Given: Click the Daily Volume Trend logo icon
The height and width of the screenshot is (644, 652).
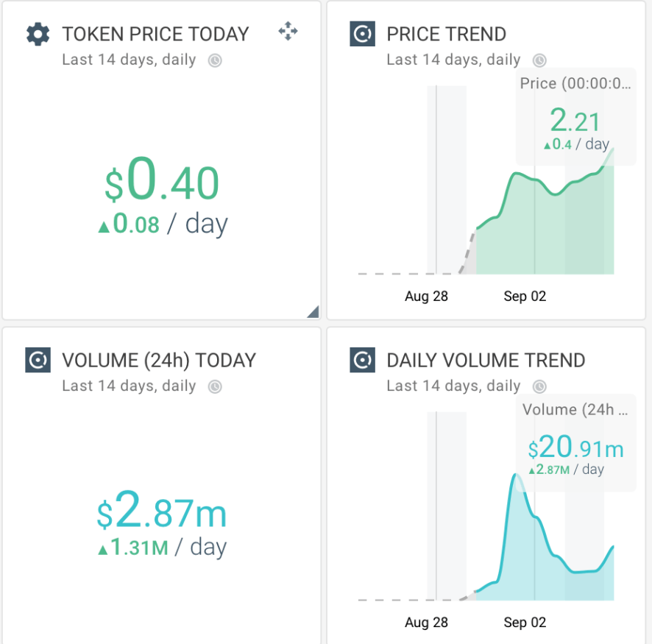Looking at the screenshot, I should click(x=362, y=361).
